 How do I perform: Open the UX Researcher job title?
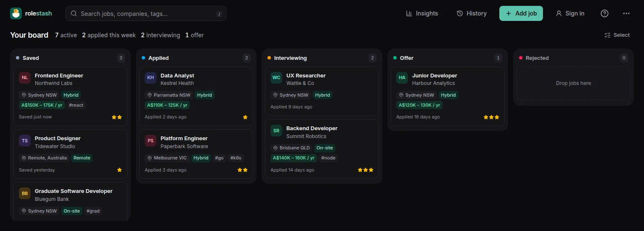pyautogui.click(x=306, y=76)
